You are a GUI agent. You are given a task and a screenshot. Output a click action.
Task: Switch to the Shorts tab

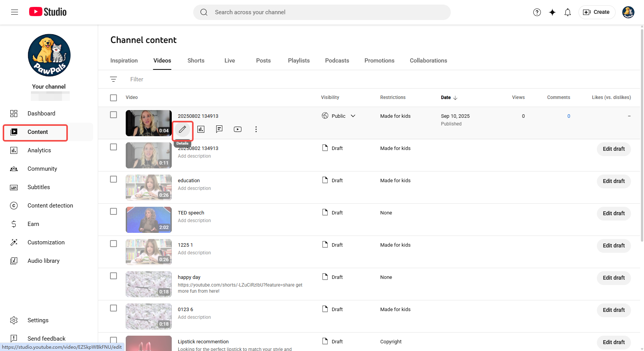195,60
